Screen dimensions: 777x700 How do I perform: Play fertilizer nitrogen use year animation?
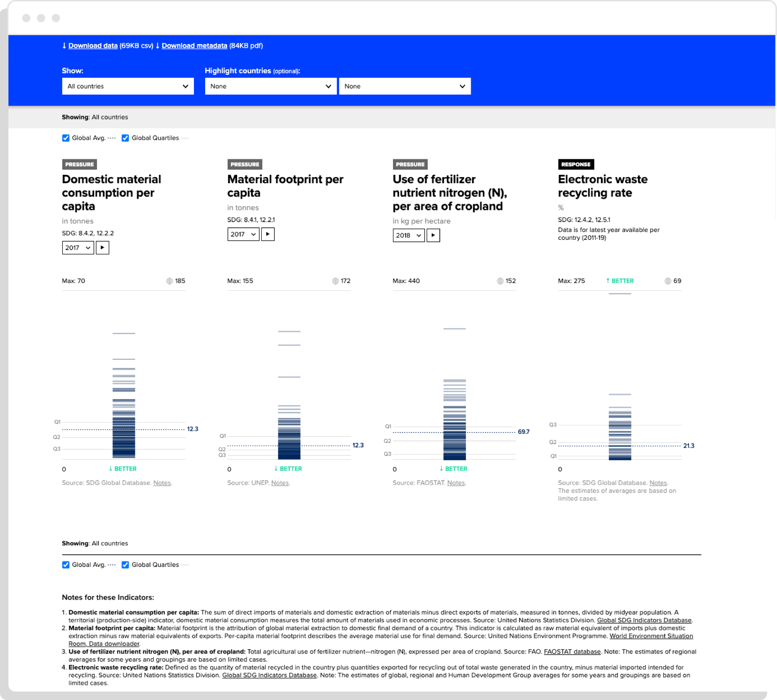click(x=433, y=235)
